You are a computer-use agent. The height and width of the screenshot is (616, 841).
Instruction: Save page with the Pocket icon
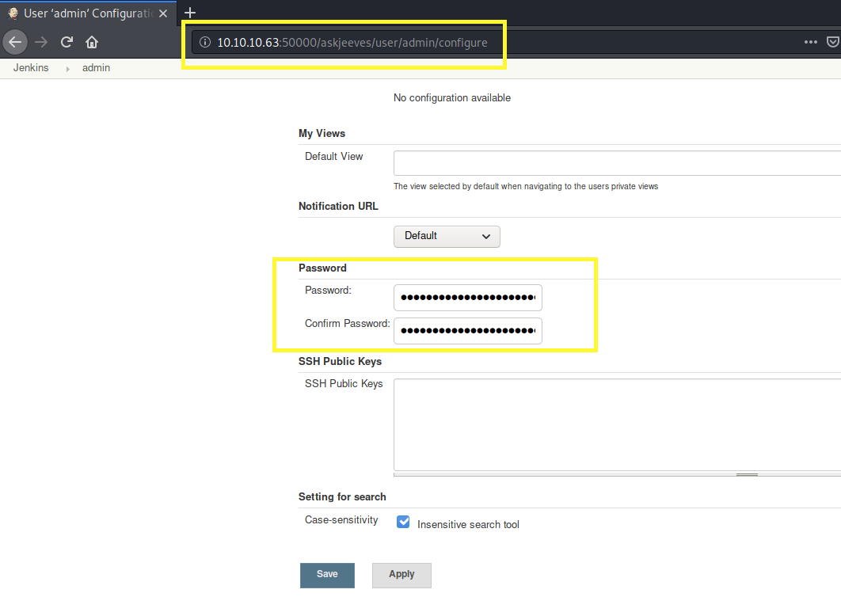(833, 42)
